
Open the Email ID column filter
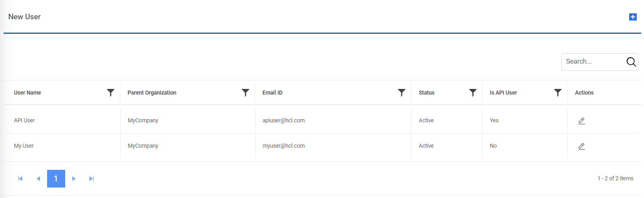coord(402,93)
